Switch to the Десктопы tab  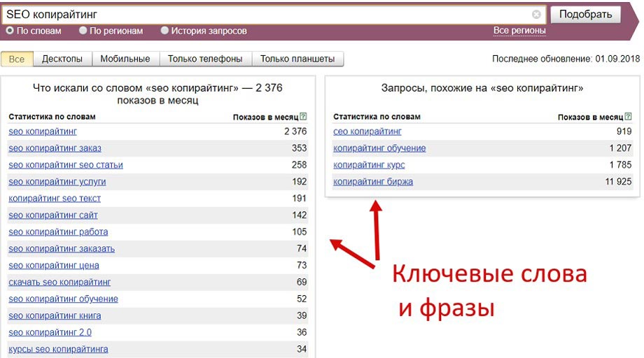click(x=62, y=59)
